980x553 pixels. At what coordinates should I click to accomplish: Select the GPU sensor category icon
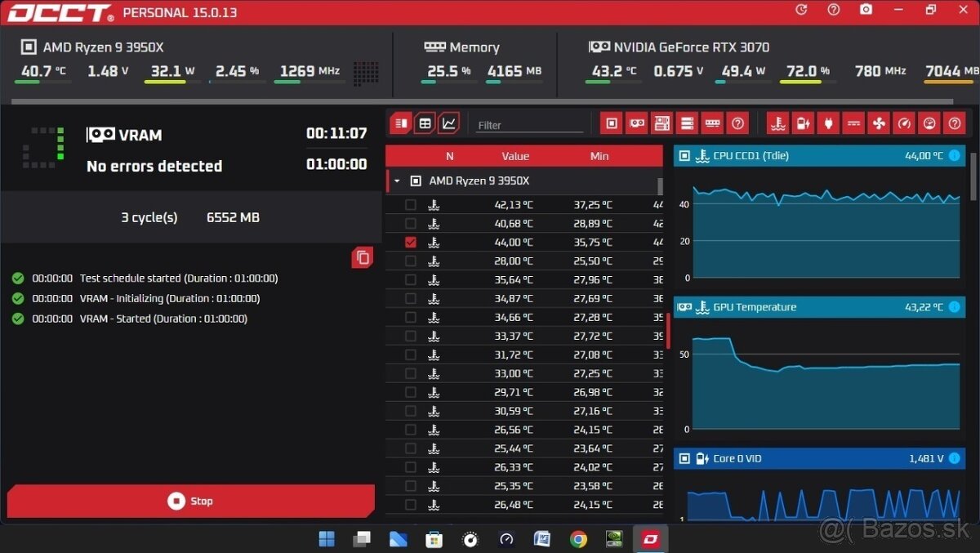click(x=637, y=123)
